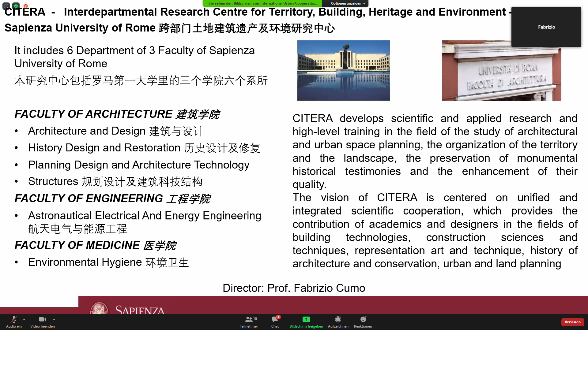
Task: Open the Chat panel
Action: pyautogui.click(x=275, y=322)
